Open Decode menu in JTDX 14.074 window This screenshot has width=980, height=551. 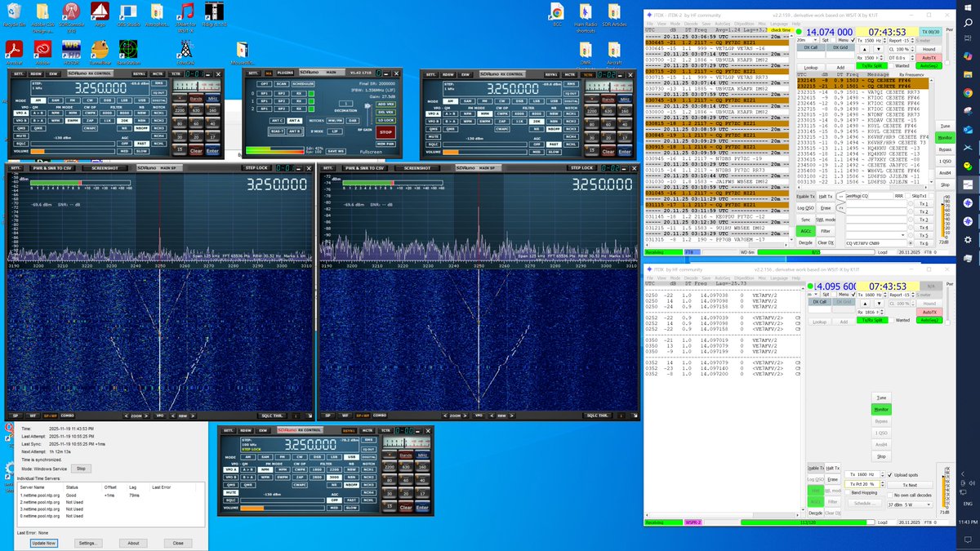coord(691,24)
